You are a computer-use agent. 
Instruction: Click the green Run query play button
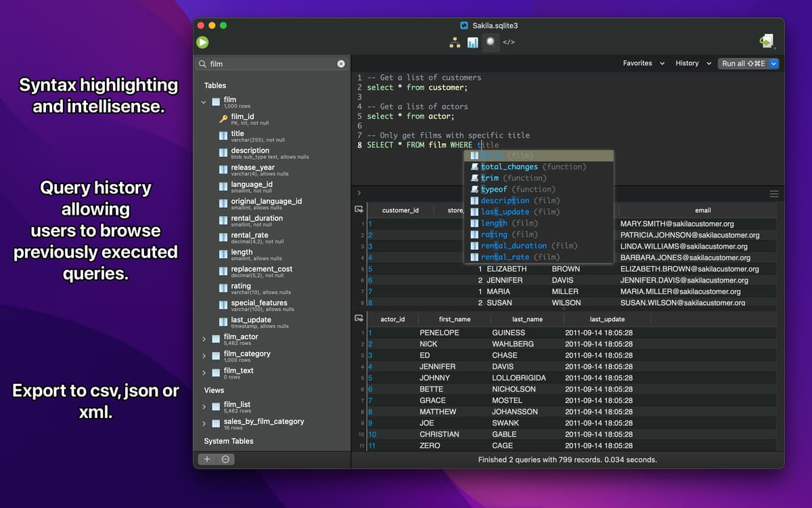coord(202,42)
